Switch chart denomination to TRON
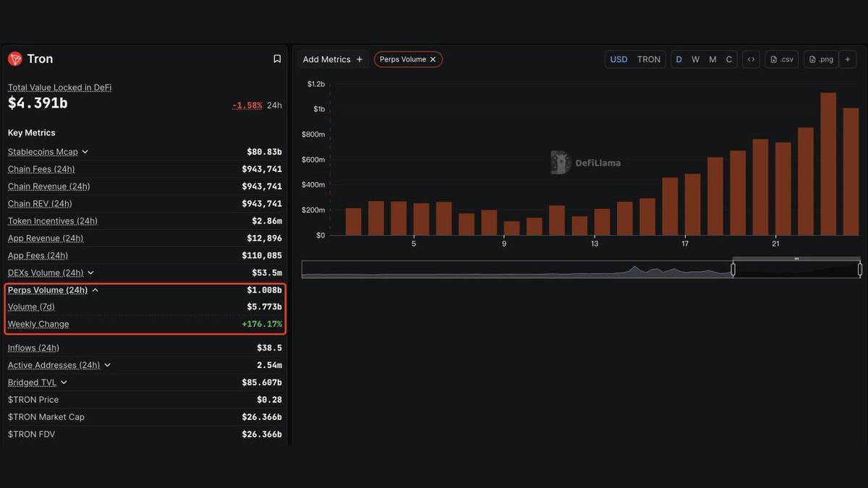868x488 pixels. coord(649,59)
